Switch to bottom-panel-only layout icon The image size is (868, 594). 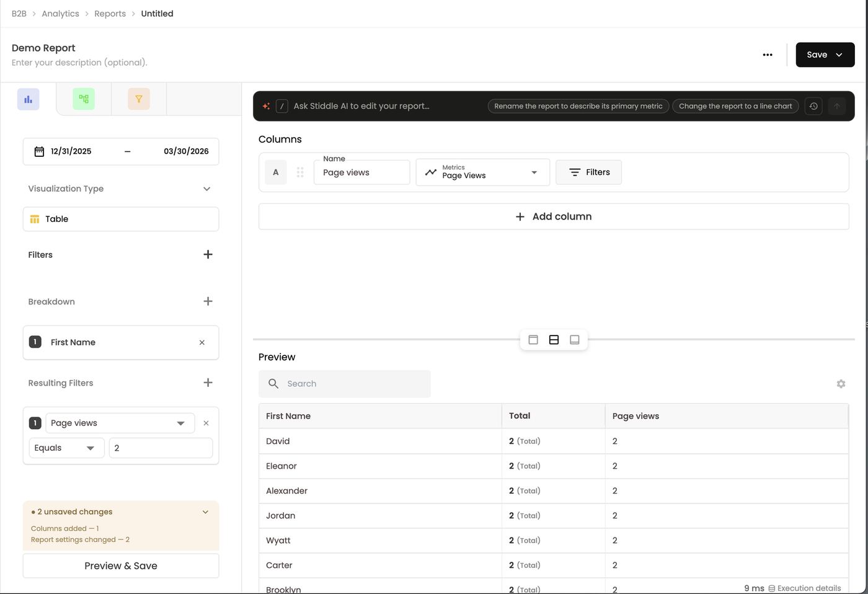[x=575, y=340]
